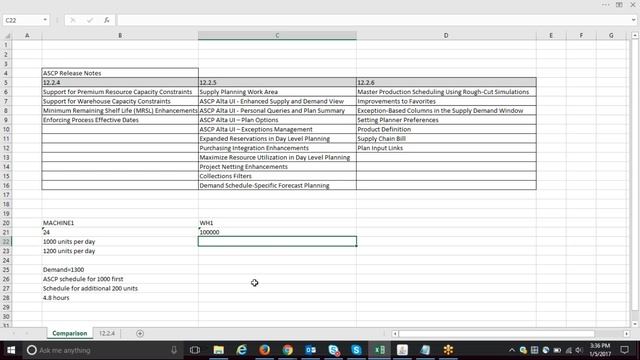
Task: Expand the formula bar with right arrow
Action: tap(633, 20)
